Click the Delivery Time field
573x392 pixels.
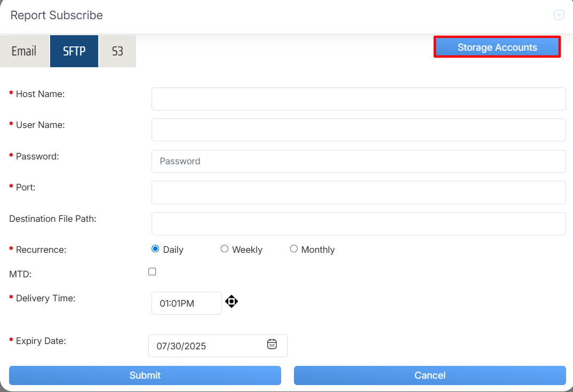tap(186, 303)
